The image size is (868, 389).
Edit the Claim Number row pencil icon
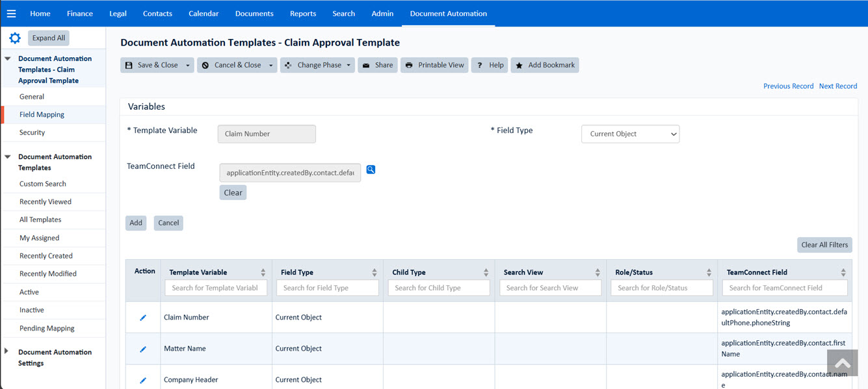143,318
